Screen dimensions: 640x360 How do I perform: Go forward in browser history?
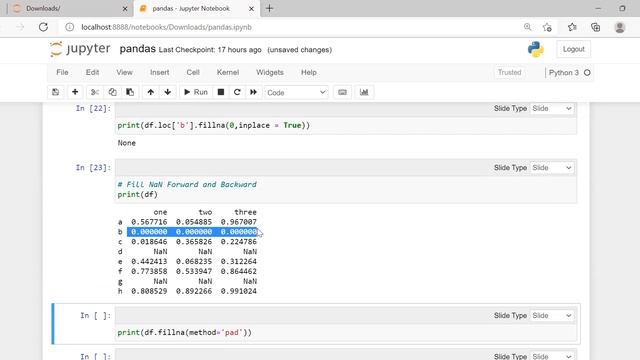click(x=20, y=27)
